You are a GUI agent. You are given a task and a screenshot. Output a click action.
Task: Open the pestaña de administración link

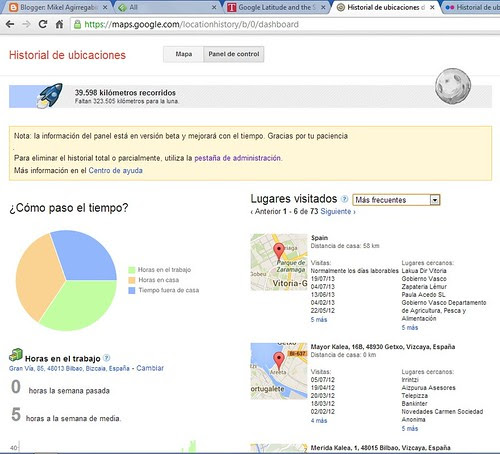(x=237, y=158)
